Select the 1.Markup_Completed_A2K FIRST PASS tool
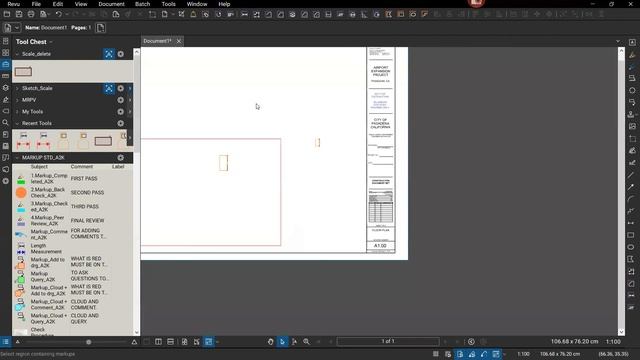640x360 pixels. pyautogui.click(x=72, y=178)
